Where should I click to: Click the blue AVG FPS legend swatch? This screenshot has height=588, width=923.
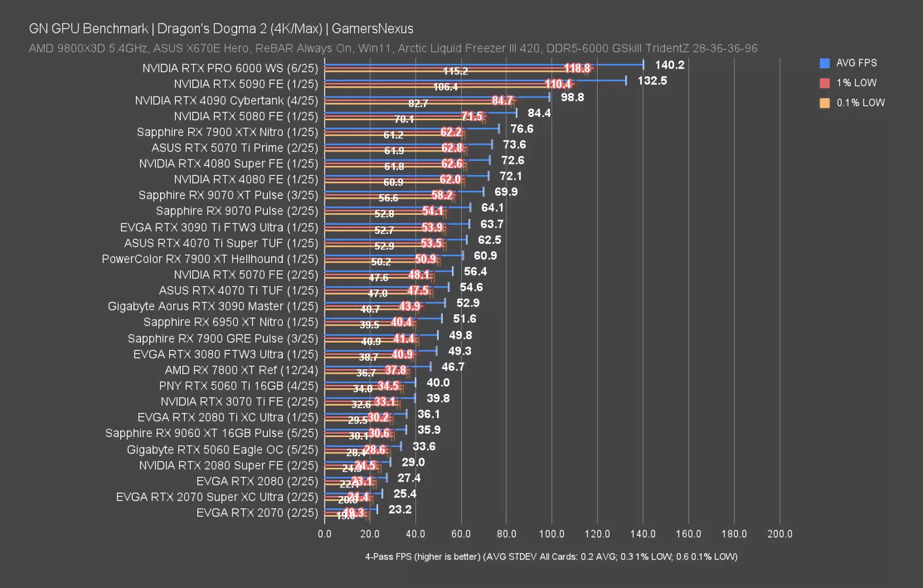(824, 63)
